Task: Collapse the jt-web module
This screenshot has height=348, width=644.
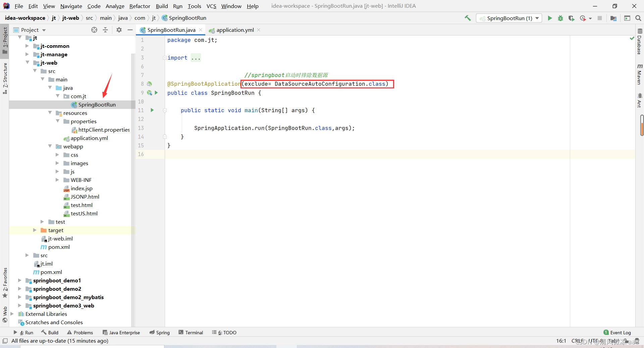Action: pos(27,63)
